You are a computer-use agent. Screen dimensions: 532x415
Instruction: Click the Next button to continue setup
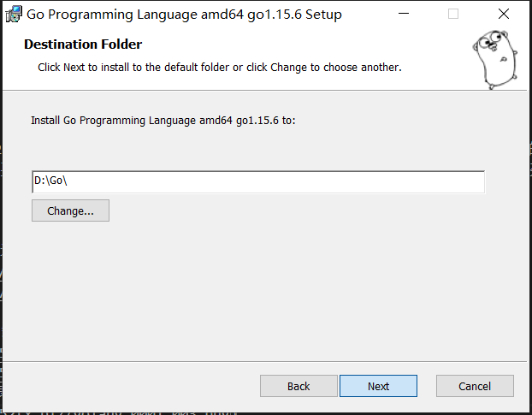click(x=378, y=386)
